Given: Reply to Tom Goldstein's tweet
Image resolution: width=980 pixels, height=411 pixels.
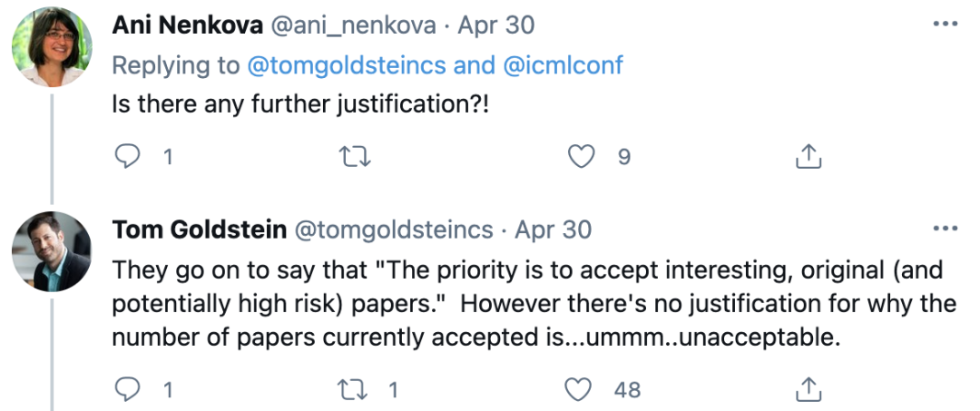Looking at the screenshot, I should (130, 390).
